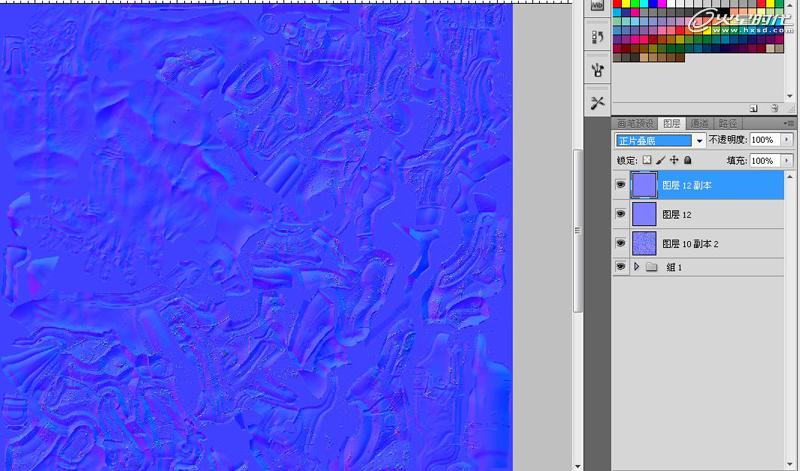Switch to the 画笔预设 tab
Screen dimensions: 800x471
(635, 123)
